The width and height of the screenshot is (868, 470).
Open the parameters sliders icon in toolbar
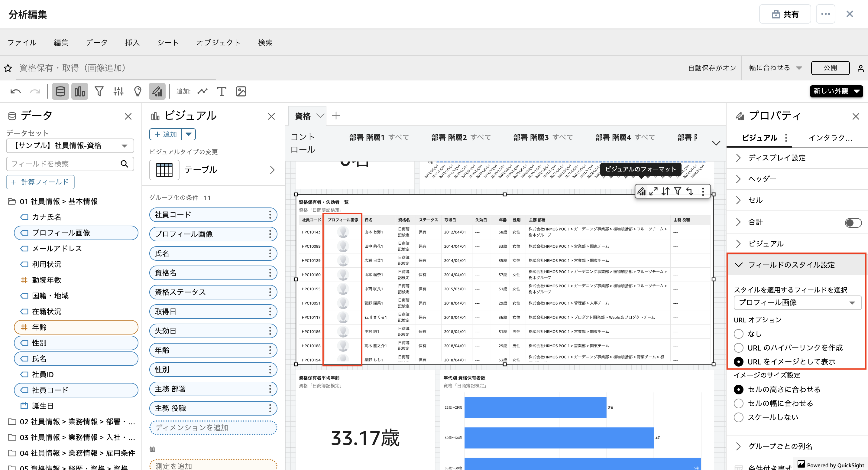click(118, 91)
